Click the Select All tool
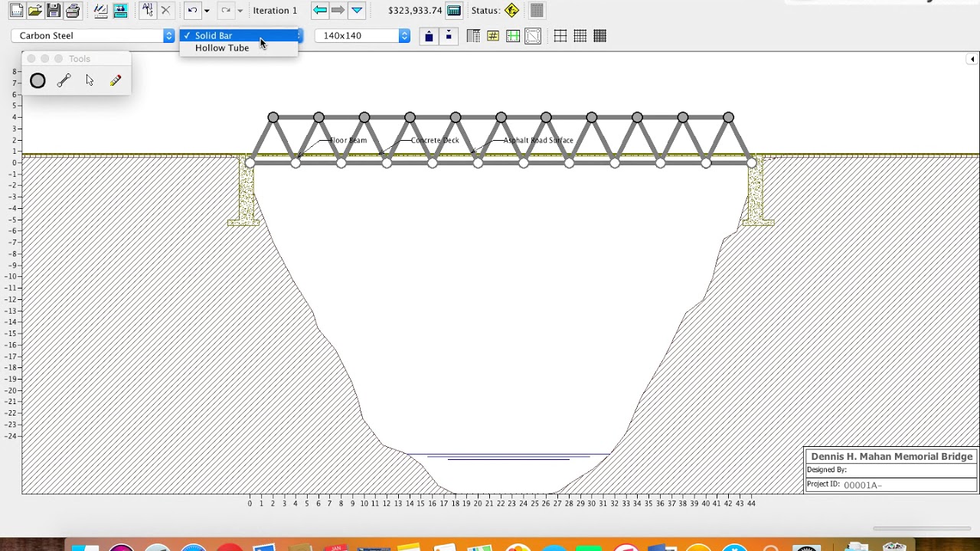The width and height of the screenshot is (980, 551). point(147,11)
